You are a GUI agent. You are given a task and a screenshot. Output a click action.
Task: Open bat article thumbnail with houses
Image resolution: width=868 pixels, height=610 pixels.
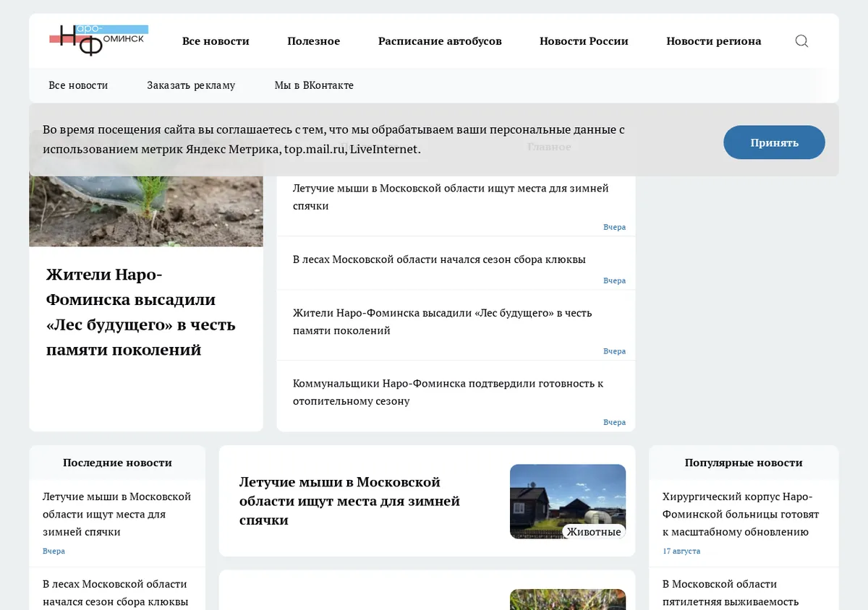(x=568, y=502)
